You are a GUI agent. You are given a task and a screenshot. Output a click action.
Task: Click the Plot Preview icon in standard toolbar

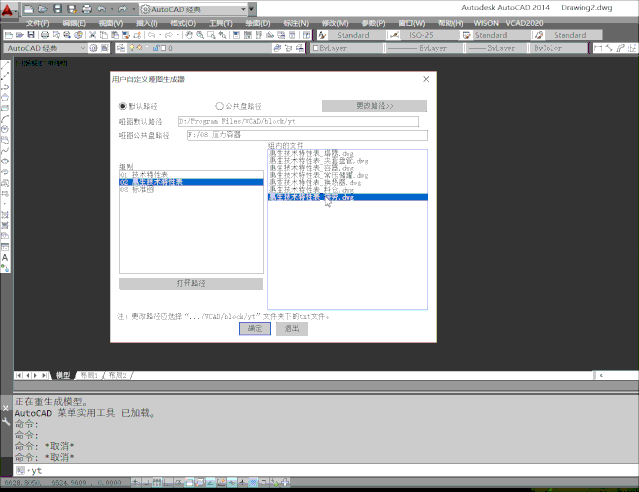(x=56, y=35)
